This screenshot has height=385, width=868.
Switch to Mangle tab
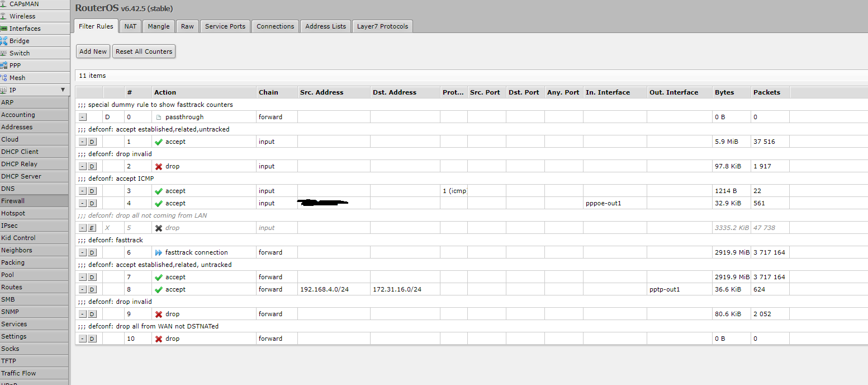click(x=159, y=26)
